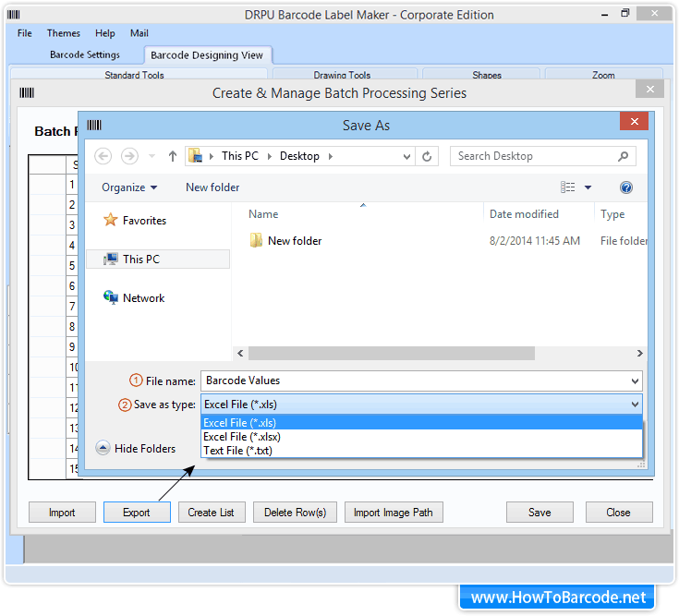The height and width of the screenshot is (616, 679).
Task: Click This PC in the address breadcrumb
Action: (240, 156)
